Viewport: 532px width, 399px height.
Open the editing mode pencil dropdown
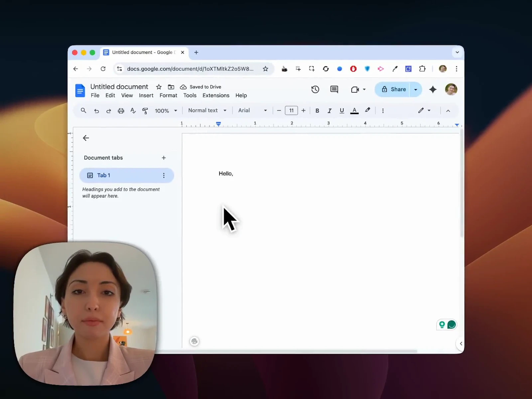tap(424, 110)
